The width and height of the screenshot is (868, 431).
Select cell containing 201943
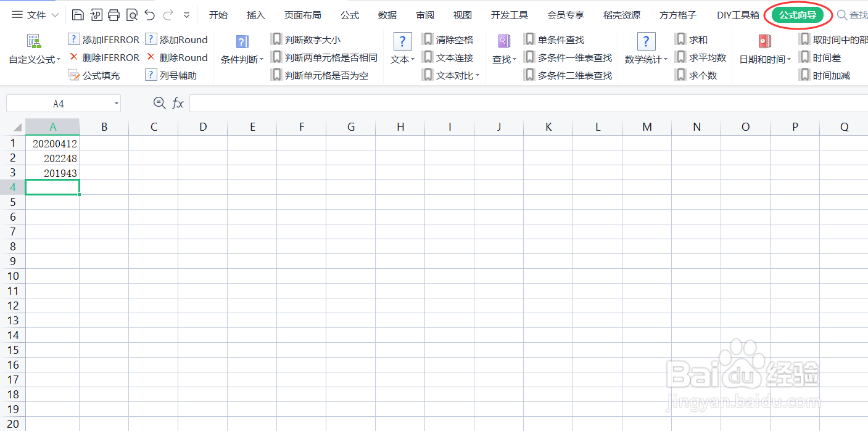click(x=52, y=173)
